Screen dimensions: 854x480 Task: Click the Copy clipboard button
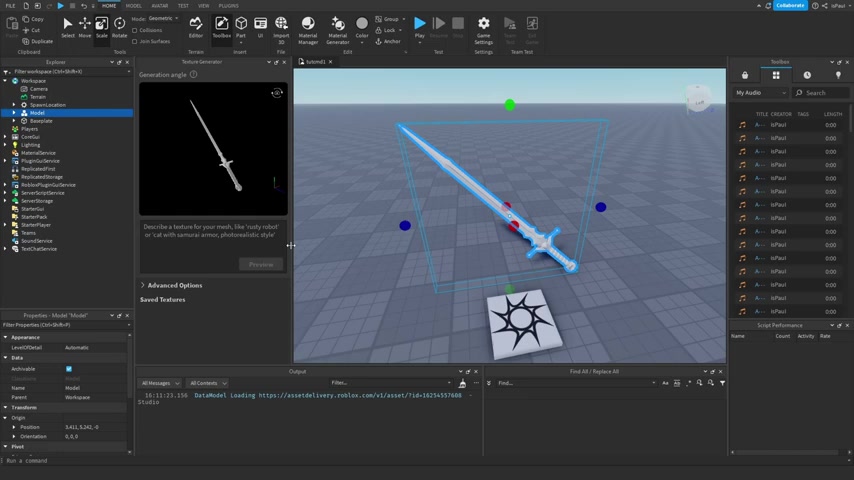click(x=33, y=19)
